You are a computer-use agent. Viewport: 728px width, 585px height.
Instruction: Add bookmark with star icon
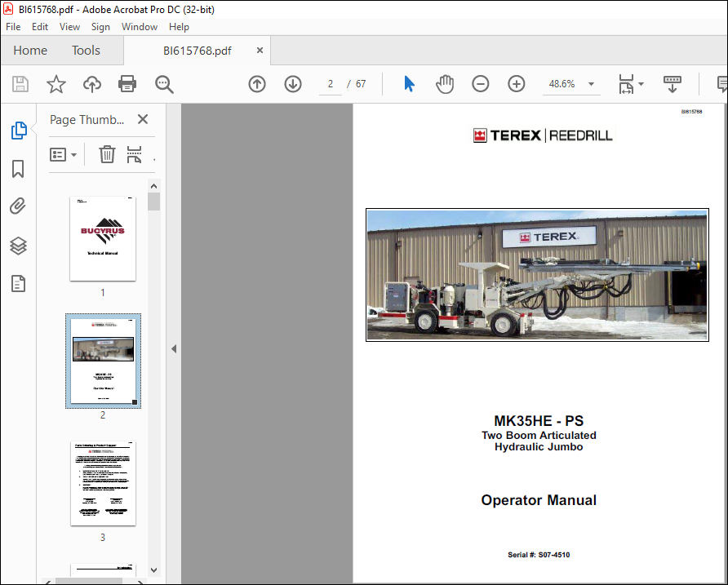tap(56, 85)
